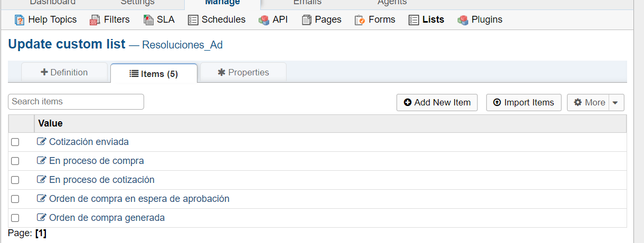The image size is (644, 243).
Task: Switch to the Definition tab
Action: point(64,73)
